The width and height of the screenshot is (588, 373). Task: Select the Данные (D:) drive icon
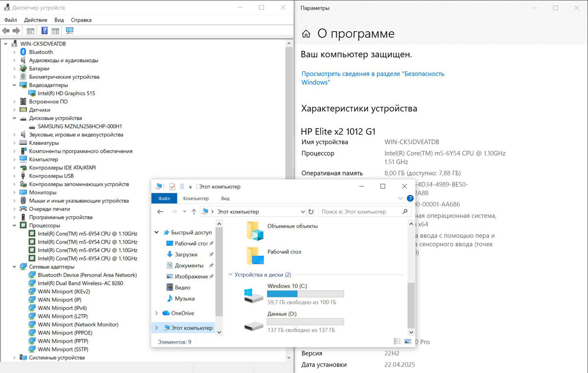point(254,324)
